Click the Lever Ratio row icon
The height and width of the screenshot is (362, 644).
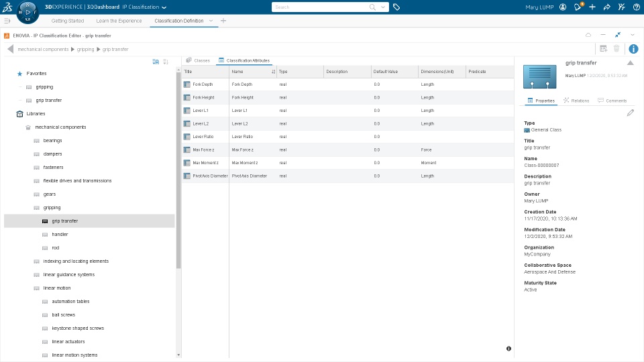(187, 137)
